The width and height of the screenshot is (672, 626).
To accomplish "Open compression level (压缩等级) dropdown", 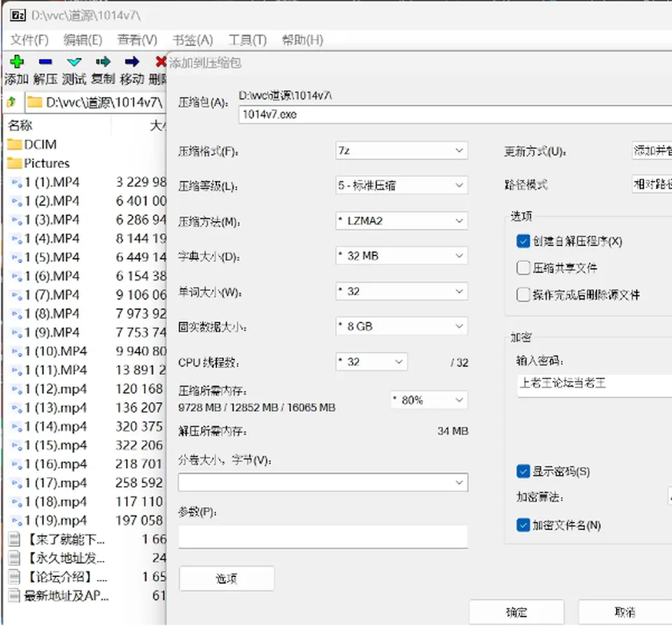I will point(402,185).
